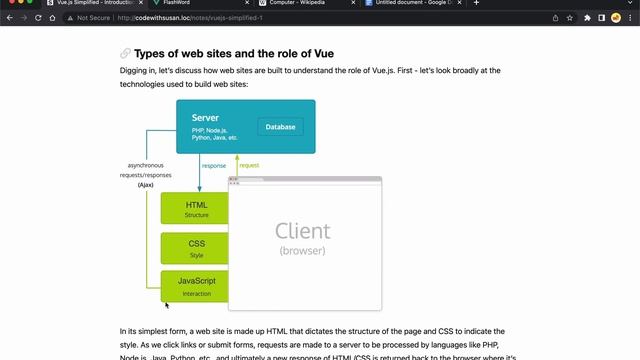Close the Vue.js Simplified tab

coord(141,3)
